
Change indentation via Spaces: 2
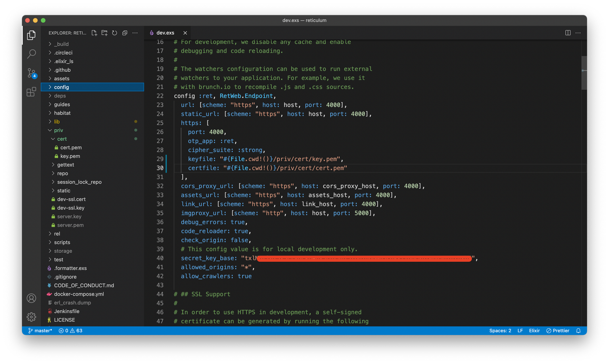click(x=500, y=331)
